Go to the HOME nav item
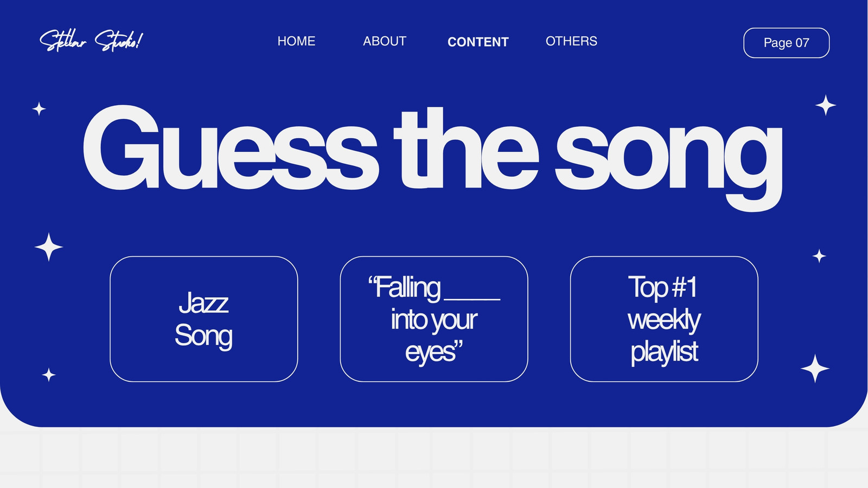This screenshot has height=488, width=868. 296,41
